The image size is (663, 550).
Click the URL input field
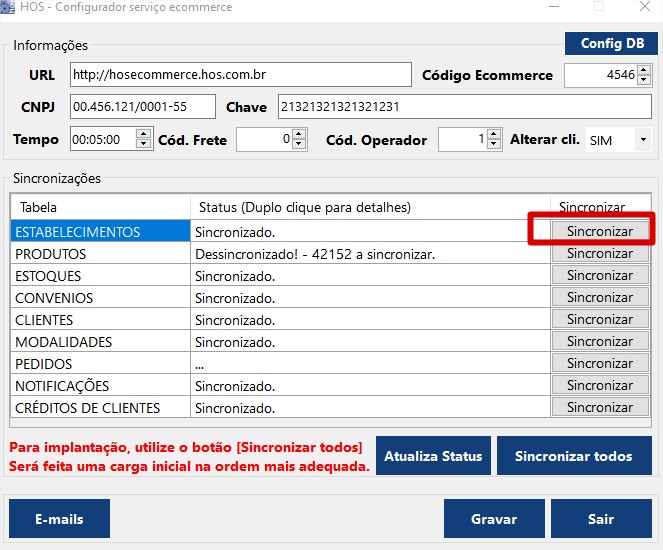(x=240, y=75)
